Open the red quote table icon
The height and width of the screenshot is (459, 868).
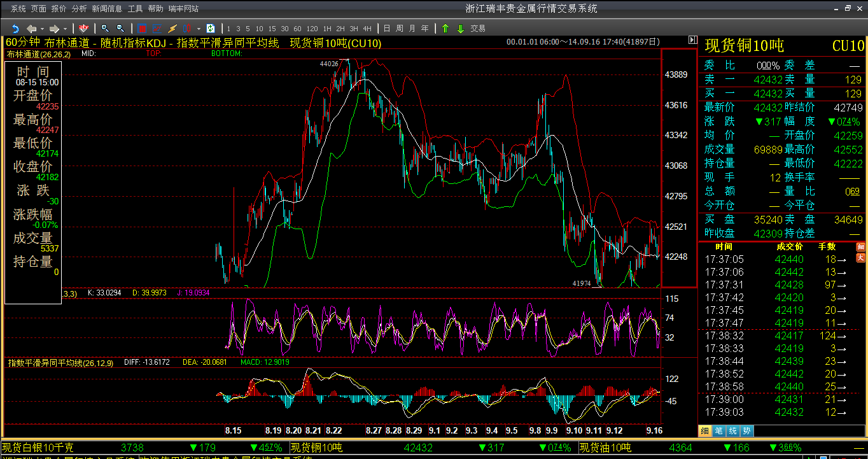(141, 29)
